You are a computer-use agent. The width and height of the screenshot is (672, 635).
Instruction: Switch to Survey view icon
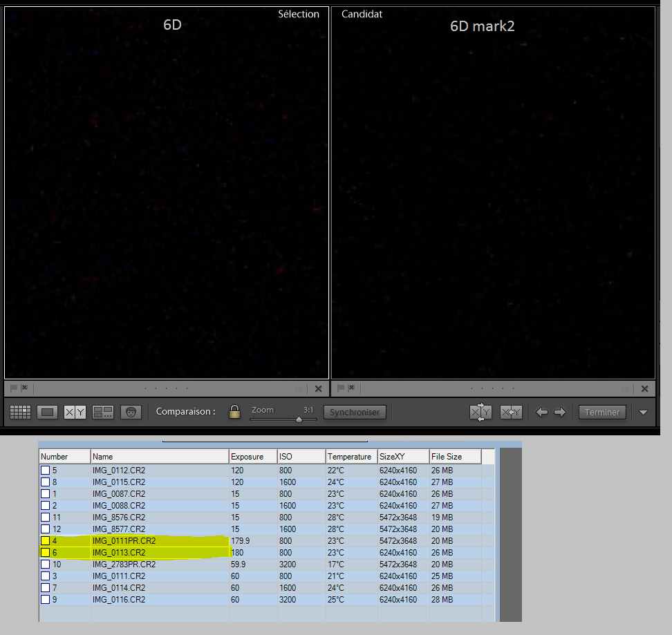pos(103,412)
